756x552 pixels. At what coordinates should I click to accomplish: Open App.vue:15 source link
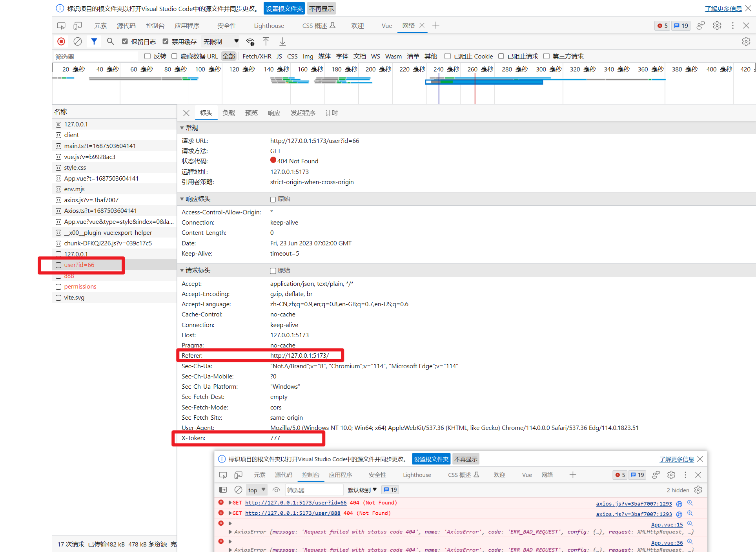[x=667, y=525]
